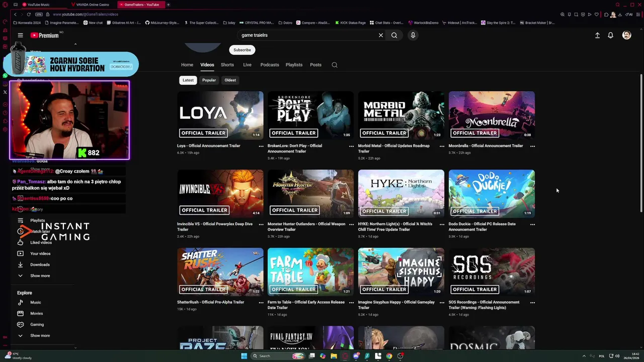Switch to the Shorts tab
Image resolution: width=644 pixels, height=362 pixels.
[227, 65]
